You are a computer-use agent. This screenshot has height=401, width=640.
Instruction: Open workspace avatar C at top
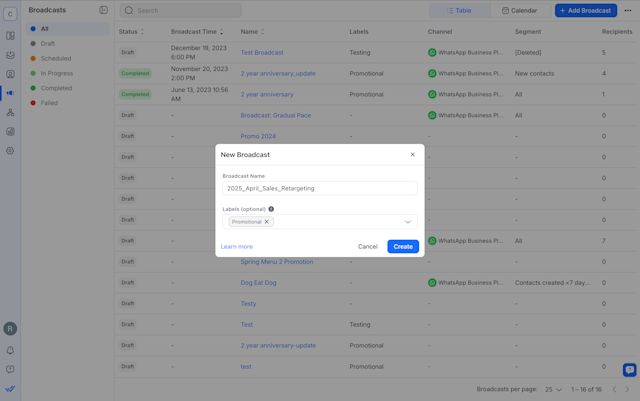pos(10,14)
